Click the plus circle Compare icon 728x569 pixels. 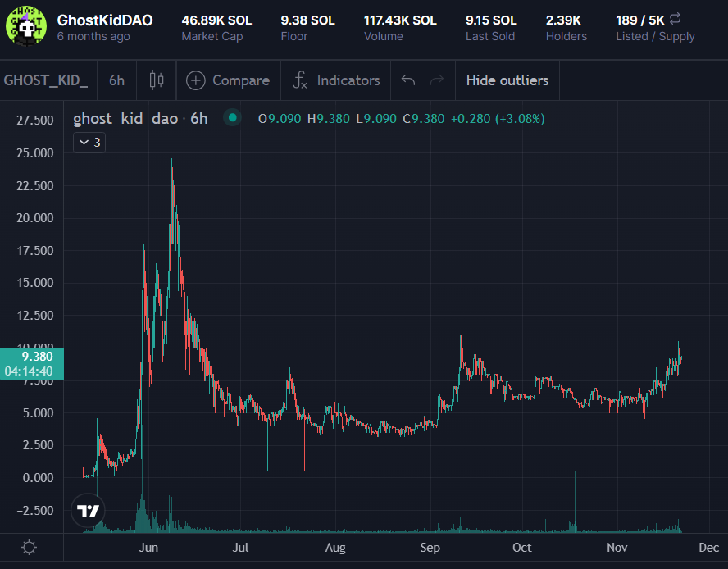pyautogui.click(x=195, y=80)
